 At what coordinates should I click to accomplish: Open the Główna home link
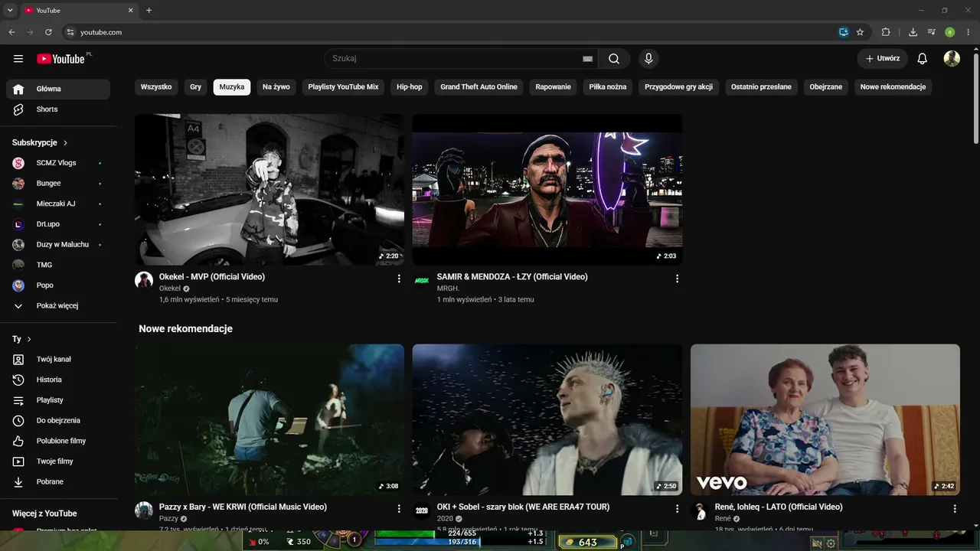pyautogui.click(x=58, y=89)
